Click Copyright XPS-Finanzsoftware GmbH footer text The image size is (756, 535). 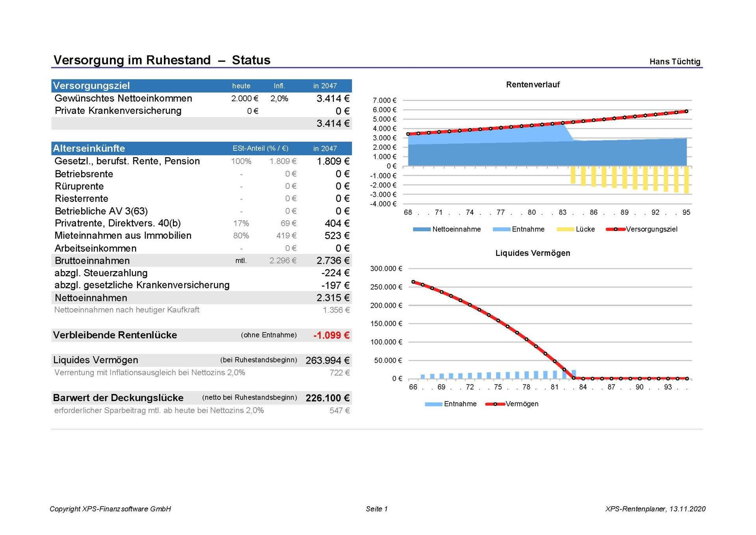point(110,509)
